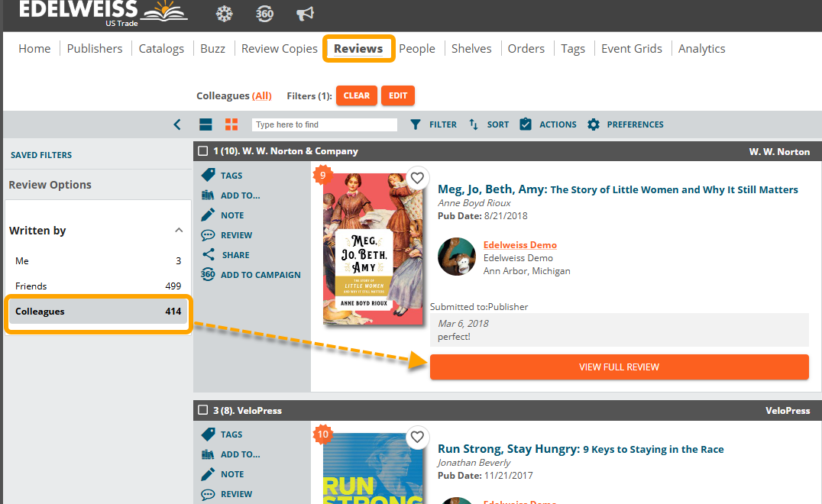The height and width of the screenshot is (504, 822).
Task: Select the Reviews tab
Action: (358, 49)
